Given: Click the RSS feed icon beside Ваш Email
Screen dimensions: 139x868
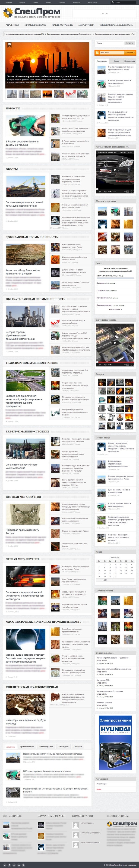Looking at the screenshot, I should coord(97,53).
